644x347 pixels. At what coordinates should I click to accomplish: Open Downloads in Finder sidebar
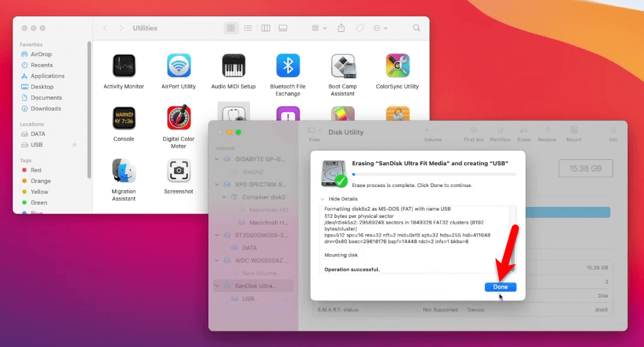45,108
